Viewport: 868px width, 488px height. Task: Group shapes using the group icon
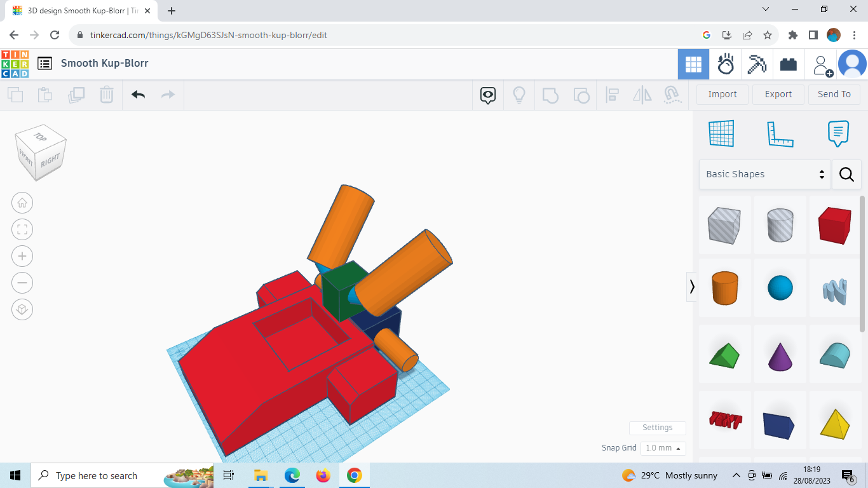click(550, 94)
